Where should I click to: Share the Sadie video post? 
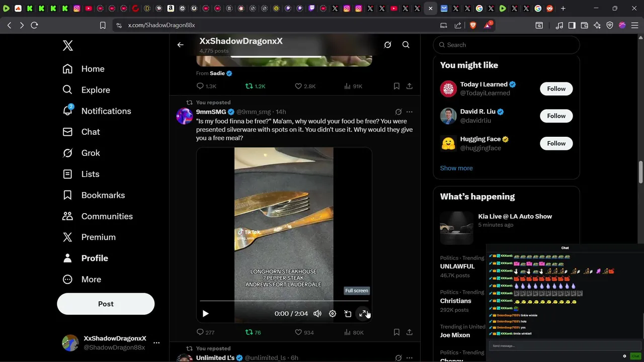click(410, 86)
